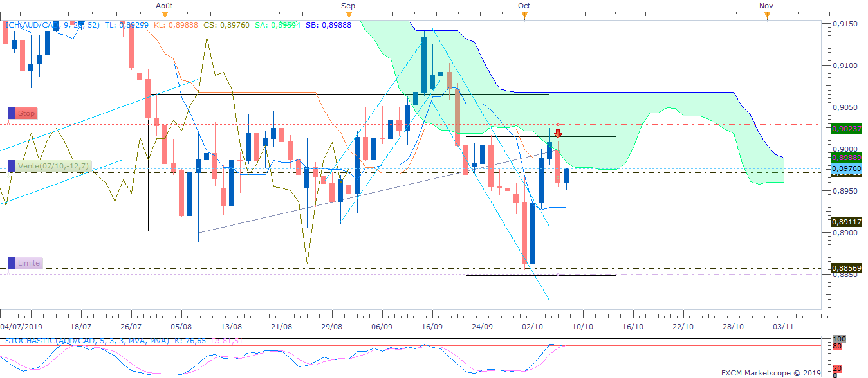The width and height of the screenshot is (868, 378).
Task: Click the orange Nov month marker triangle
Action: (x=766, y=15)
